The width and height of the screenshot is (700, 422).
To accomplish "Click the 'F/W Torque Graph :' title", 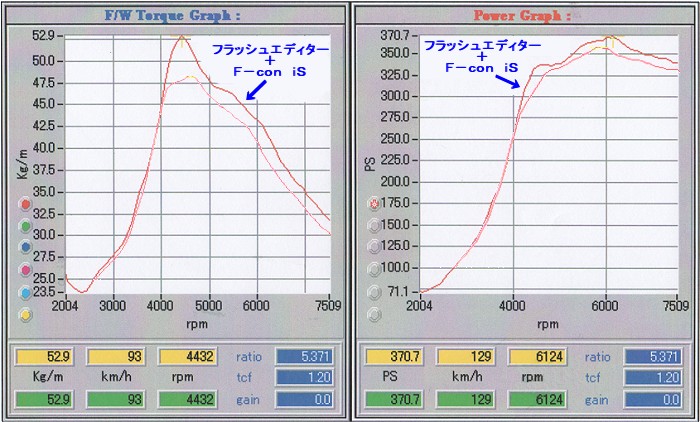I will 172,16.
